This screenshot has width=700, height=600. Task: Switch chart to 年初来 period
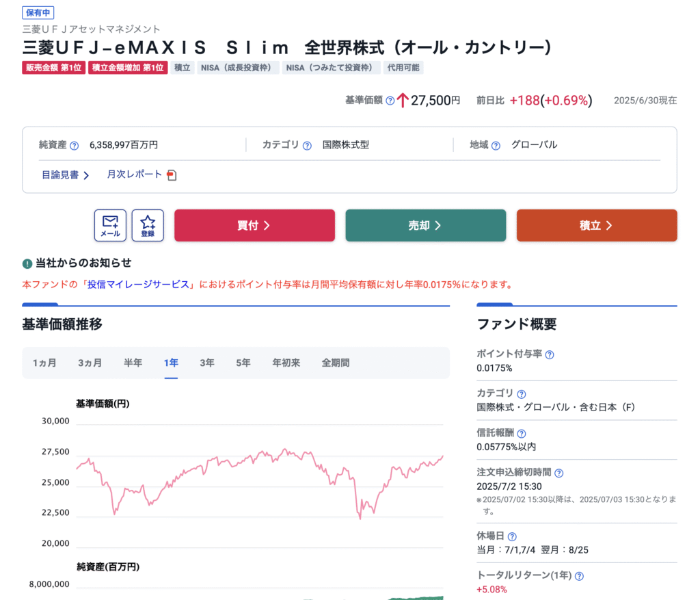pyautogui.click(x=286, y=363)
